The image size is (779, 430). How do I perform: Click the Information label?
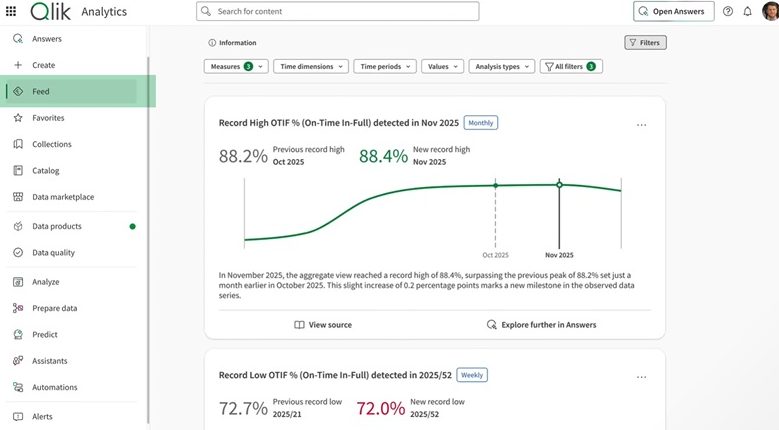point(237,43)
